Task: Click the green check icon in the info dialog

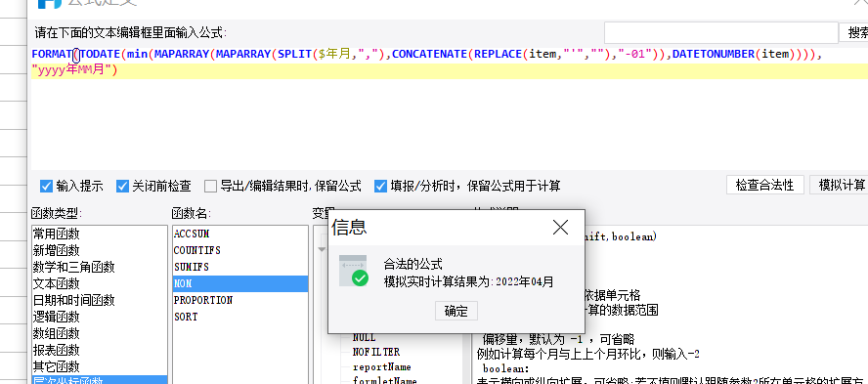Action: (x=360, y=277)
